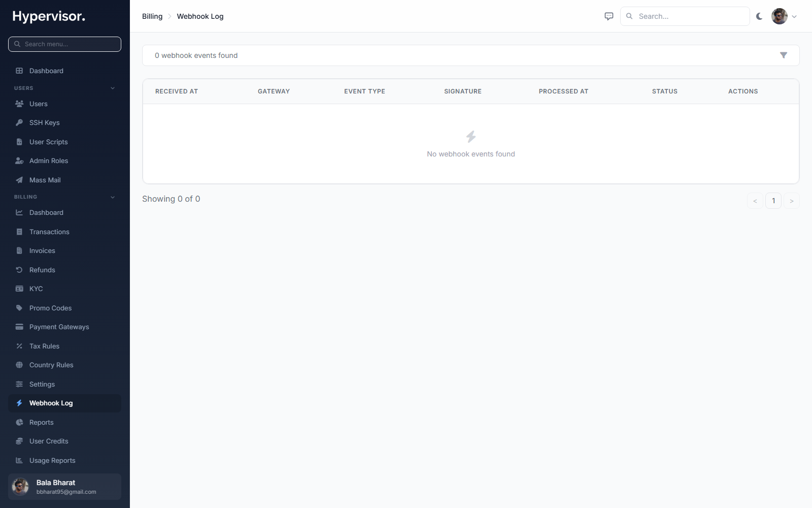This screenshot has height=508, width=812.
Task: Go to Transactions menu label
Action: tap(49, 232)
